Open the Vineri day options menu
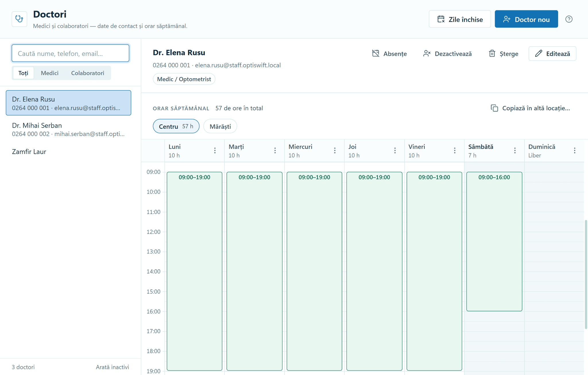Viewport: 588px width, 375px height. pyautogui.click(x=454, y=151)
